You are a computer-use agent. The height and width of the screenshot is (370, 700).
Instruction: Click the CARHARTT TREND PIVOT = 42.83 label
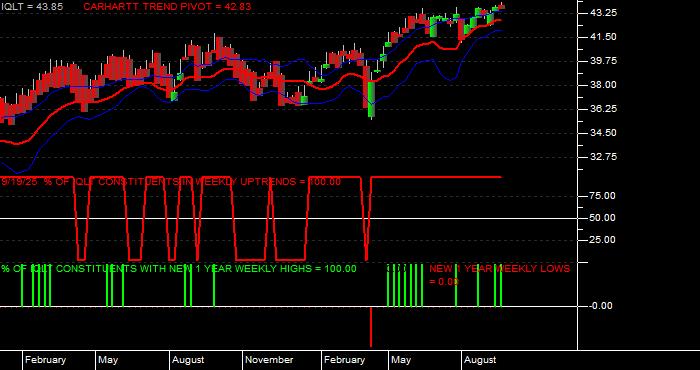[167, 7]
